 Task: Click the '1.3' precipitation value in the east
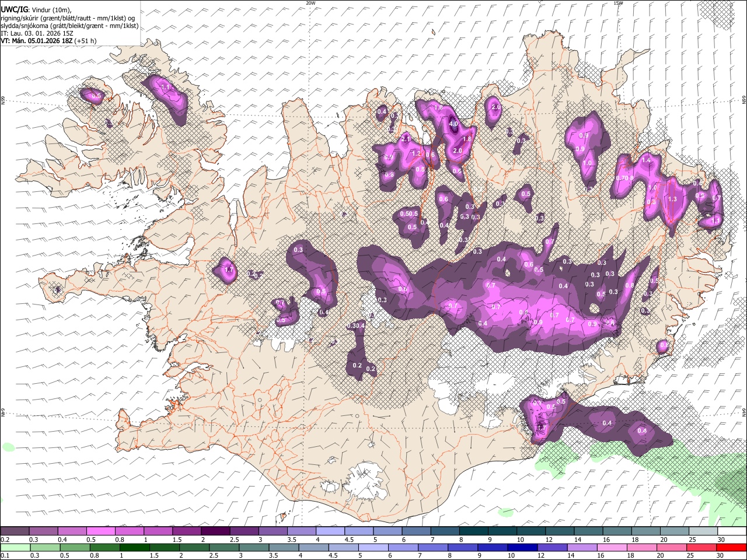click(x=672, y=199)
